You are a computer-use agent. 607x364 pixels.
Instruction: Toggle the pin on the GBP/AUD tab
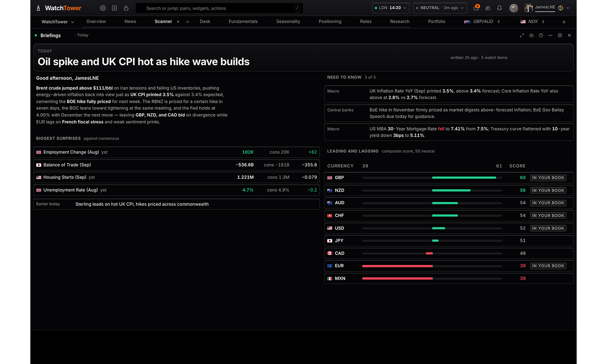[x=499, y=22]
